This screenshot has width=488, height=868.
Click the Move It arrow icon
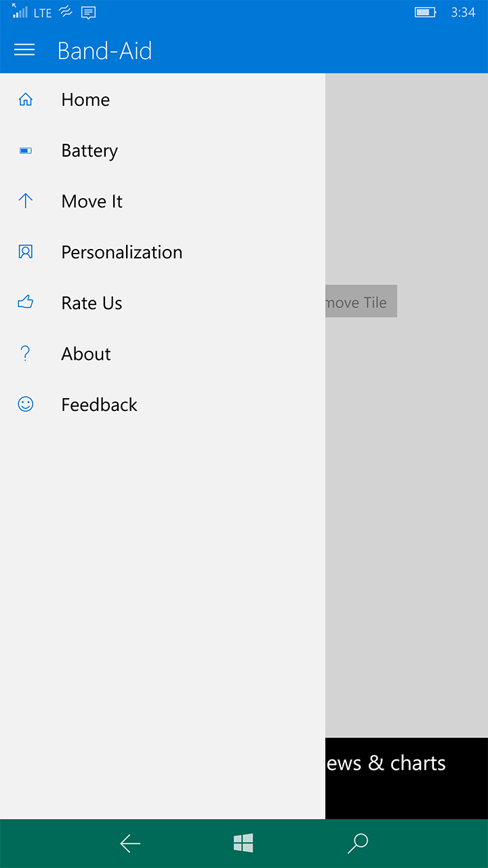[x=26, y=201]
